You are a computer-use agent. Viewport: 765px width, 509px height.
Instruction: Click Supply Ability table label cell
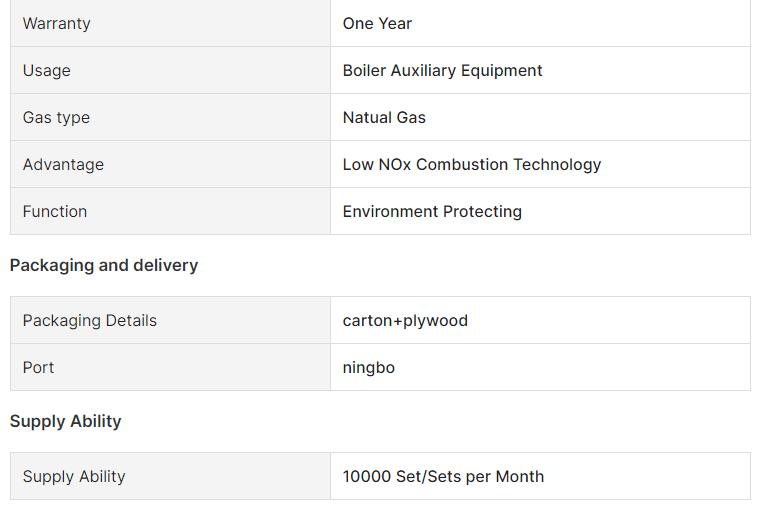pyautogui.click(x=74, y=476)
